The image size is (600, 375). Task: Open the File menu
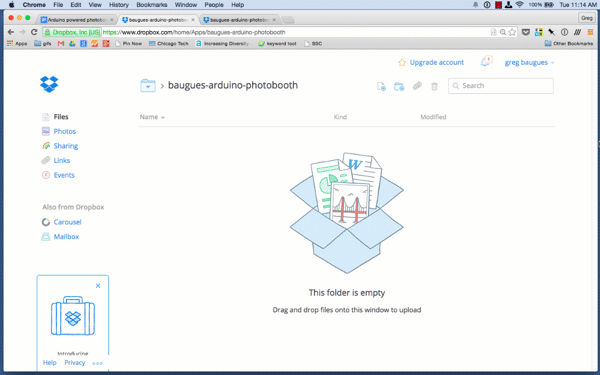click(58, 5)
